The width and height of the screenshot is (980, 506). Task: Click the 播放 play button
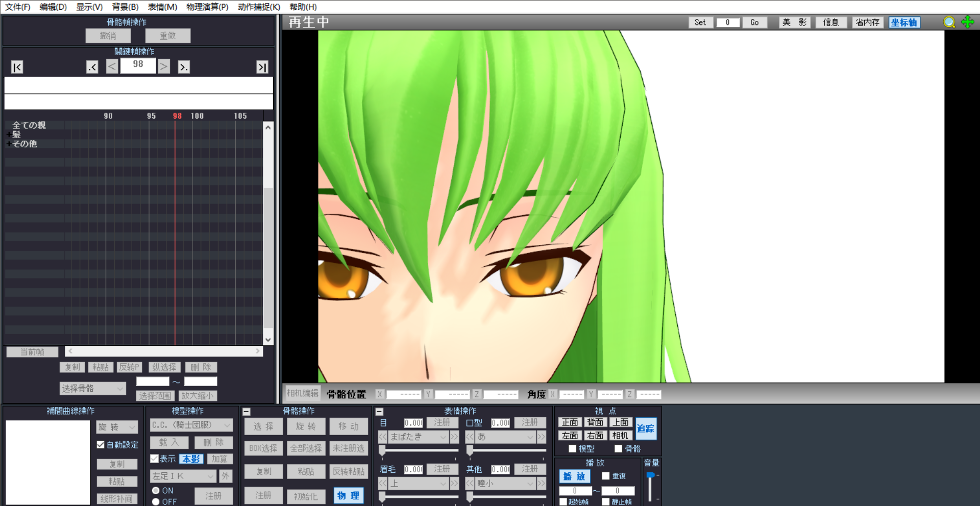click(x=575, y=476)
